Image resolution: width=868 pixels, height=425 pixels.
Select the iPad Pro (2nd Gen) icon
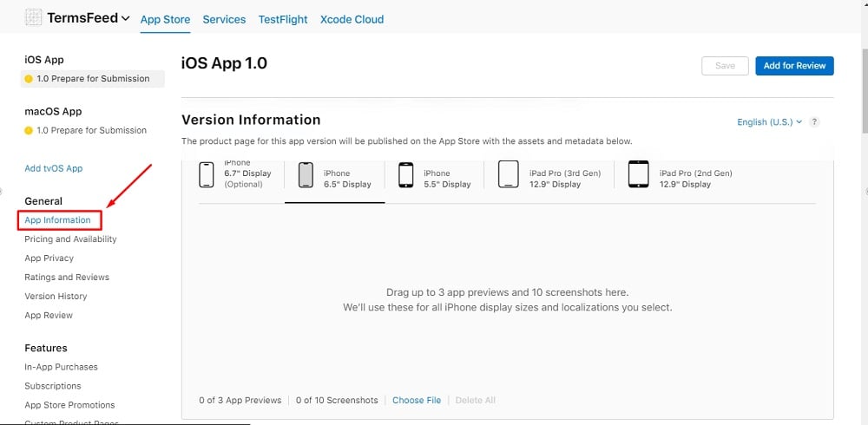pyautogui.click(x=638, y=174)
